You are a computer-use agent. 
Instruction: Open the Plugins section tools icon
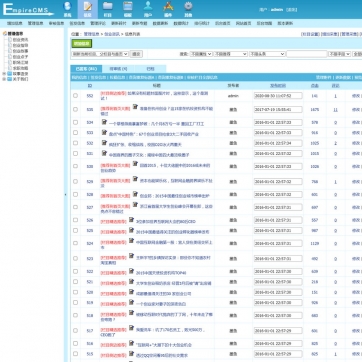(x=168, y=6)
